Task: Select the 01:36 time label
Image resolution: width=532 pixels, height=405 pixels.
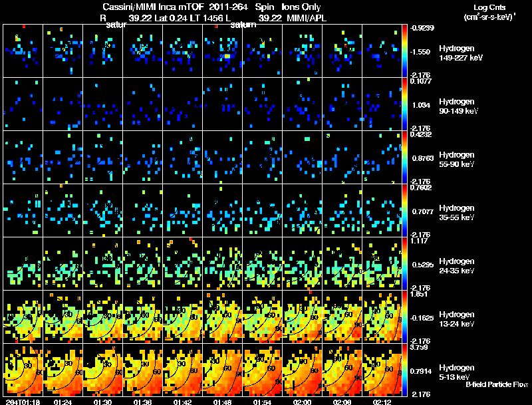Action: 142,402
